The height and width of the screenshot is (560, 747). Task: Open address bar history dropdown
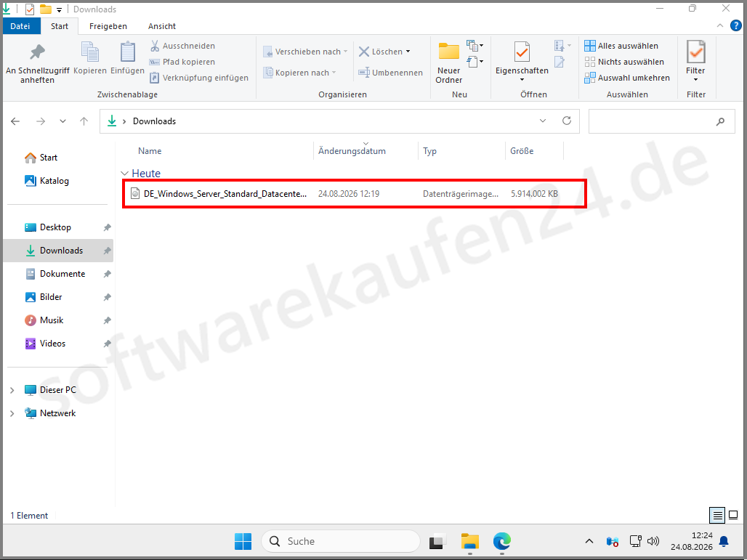(543, 121)
